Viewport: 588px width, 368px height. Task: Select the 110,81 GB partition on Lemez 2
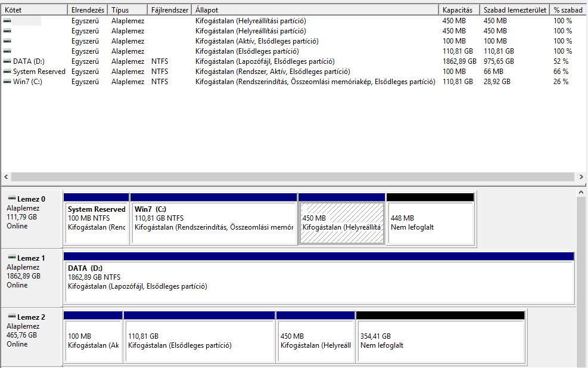199,337
